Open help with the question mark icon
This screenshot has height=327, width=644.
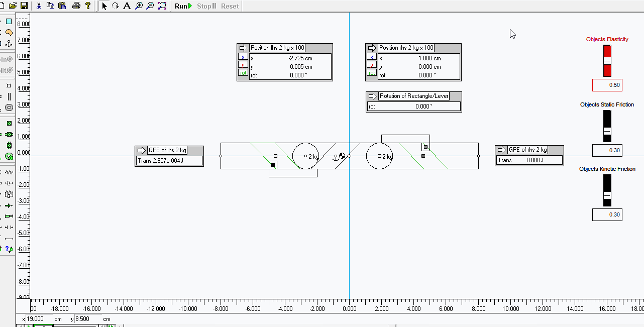pyautogui.click(x=88, y=6)
